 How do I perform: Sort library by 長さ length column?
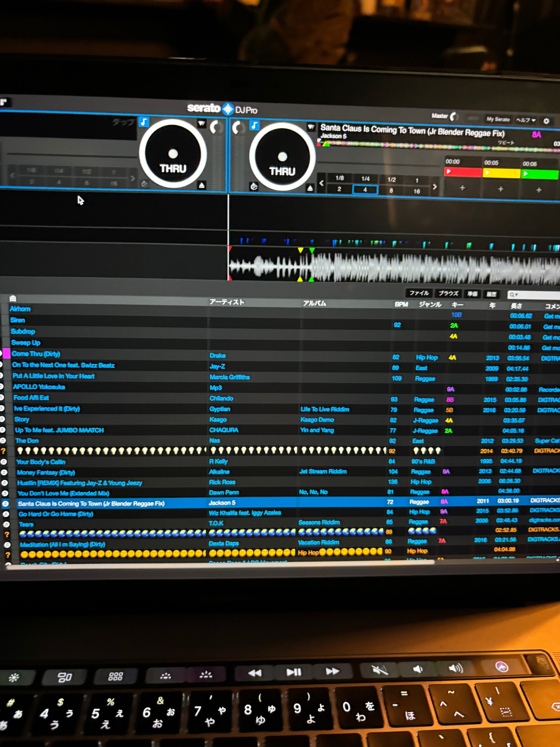[x=516, y=306]
